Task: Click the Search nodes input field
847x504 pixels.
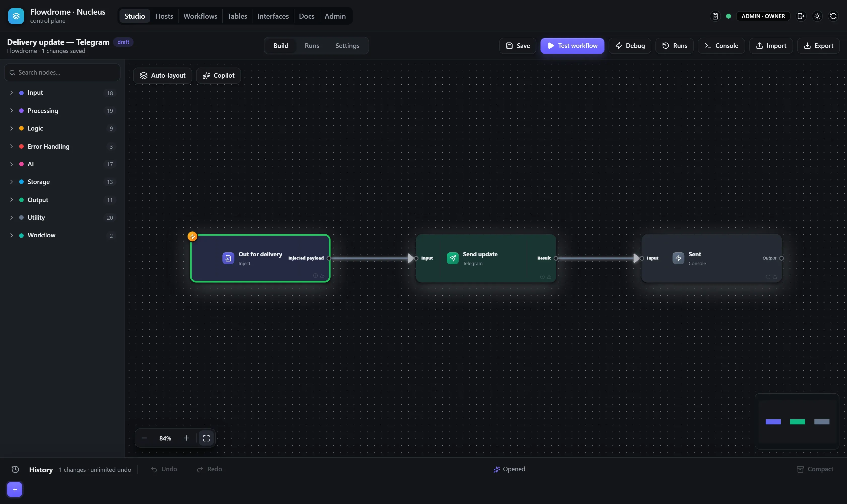Action: (62, 72)
